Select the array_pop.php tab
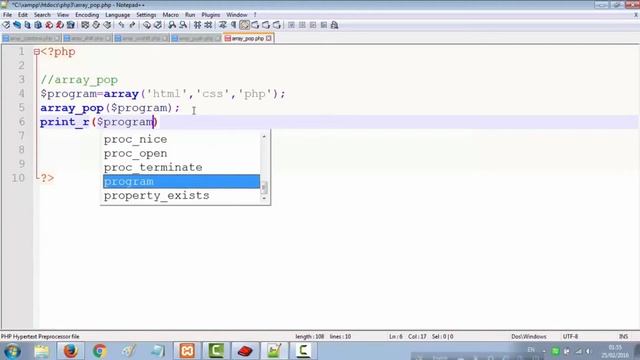This screenshot has width=640, height=360. (x=248, y=38)
